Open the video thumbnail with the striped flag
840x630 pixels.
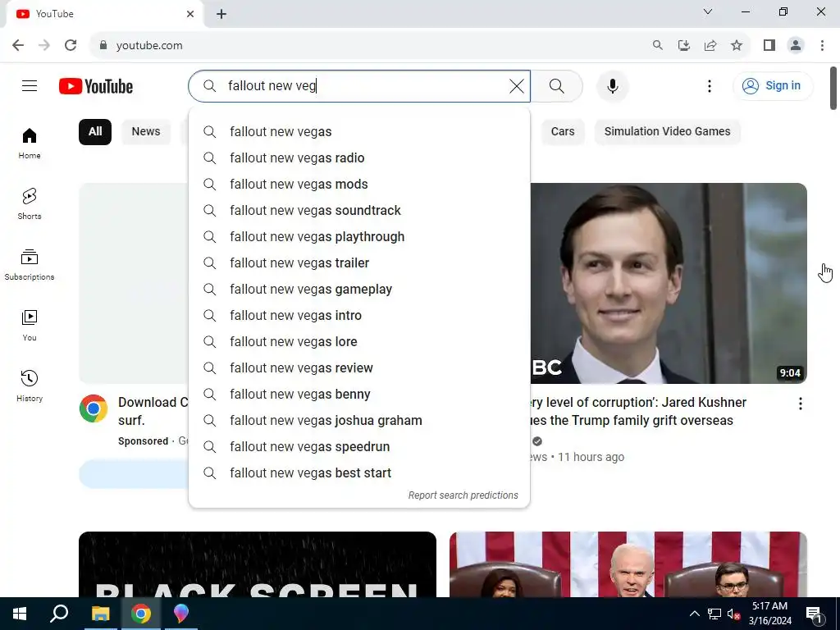coord(628,564)
